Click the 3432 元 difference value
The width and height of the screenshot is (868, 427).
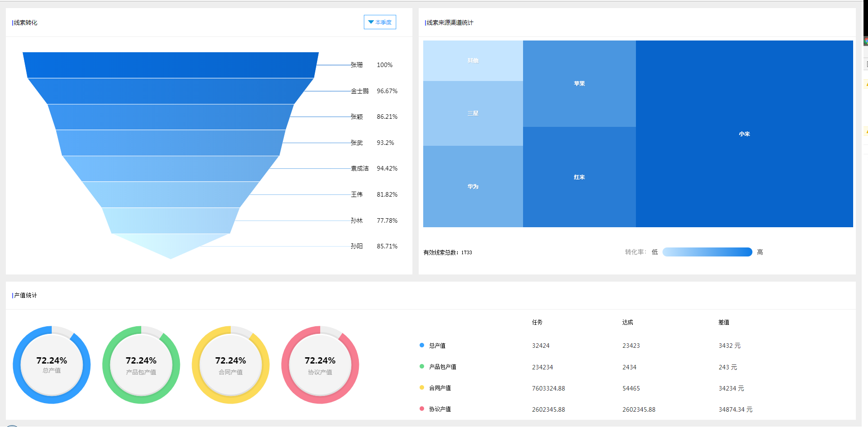729,346
